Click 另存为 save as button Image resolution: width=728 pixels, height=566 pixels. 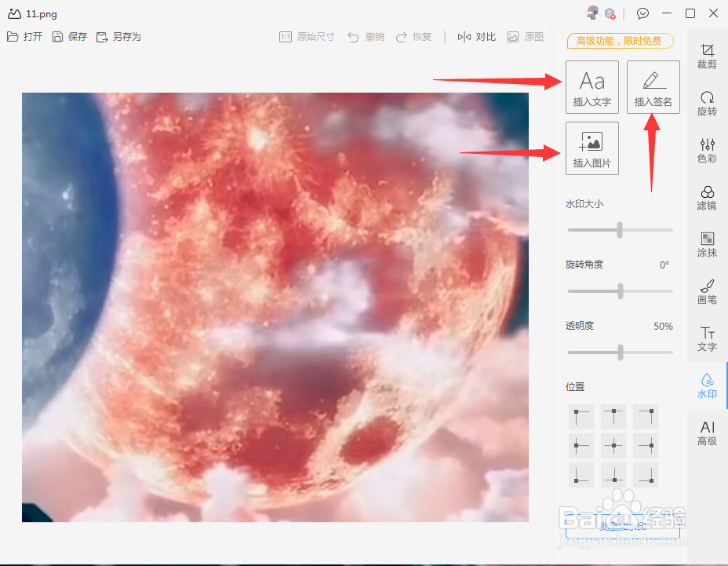click(118, 37)
